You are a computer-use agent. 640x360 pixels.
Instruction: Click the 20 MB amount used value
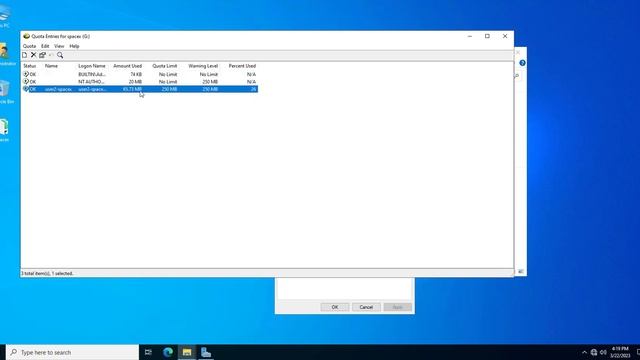[135, 82]
